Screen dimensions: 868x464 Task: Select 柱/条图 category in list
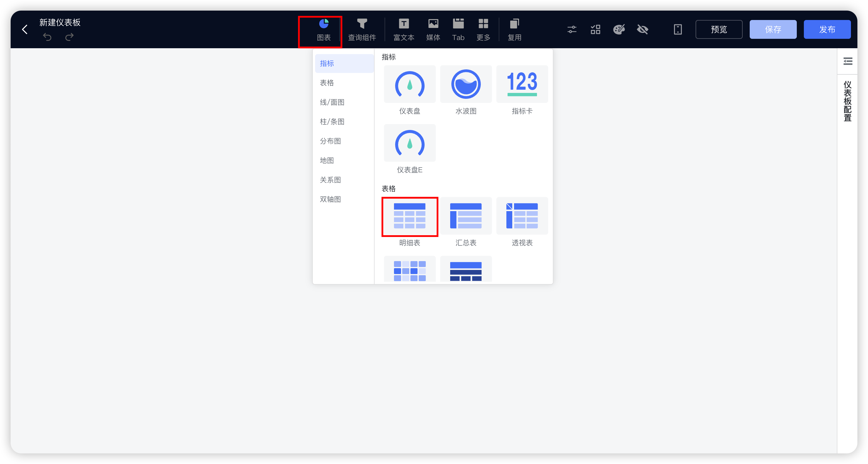coord(332,121)
